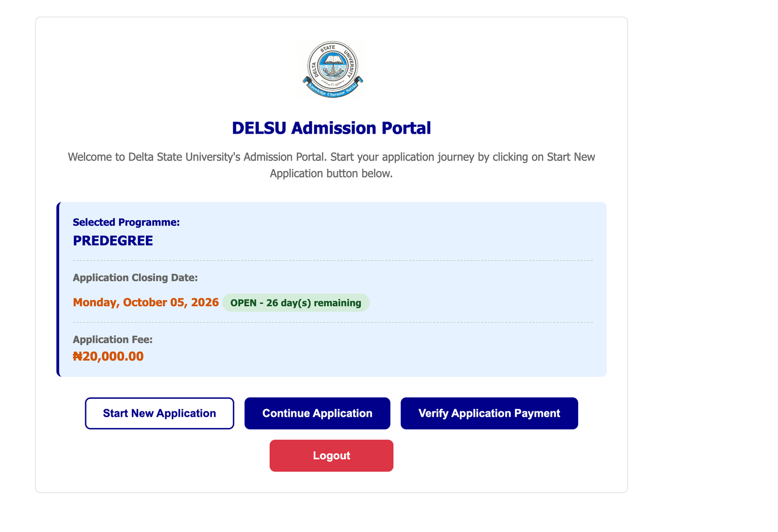Click the Application Closing Date label
Screen dimensions: 778x532
[x=135, y=278]
